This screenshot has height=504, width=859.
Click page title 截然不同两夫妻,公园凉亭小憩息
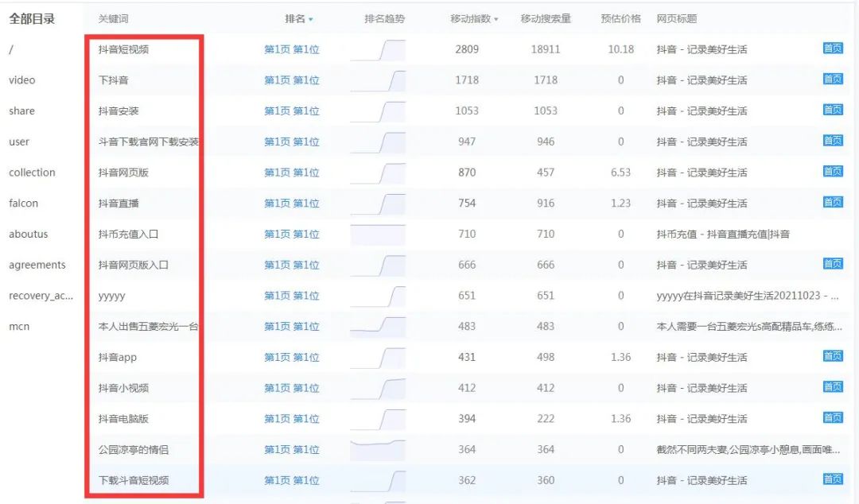pos(748,450)
